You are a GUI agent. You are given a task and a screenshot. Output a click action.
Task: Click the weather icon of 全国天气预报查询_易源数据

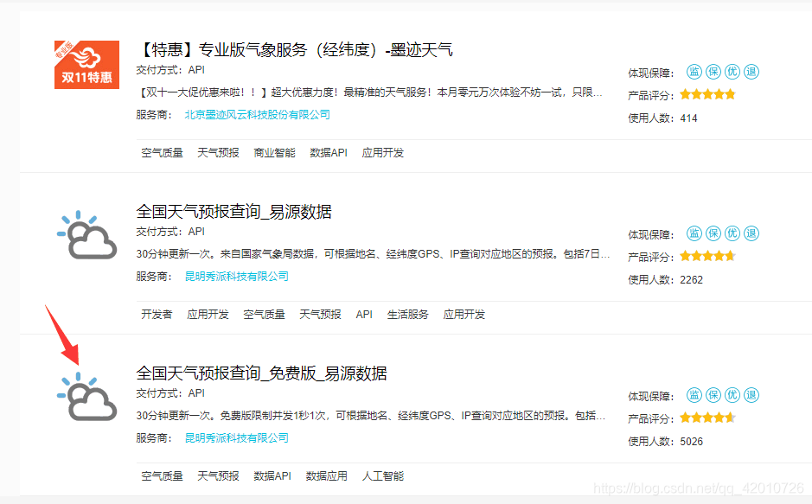point(86,234)
